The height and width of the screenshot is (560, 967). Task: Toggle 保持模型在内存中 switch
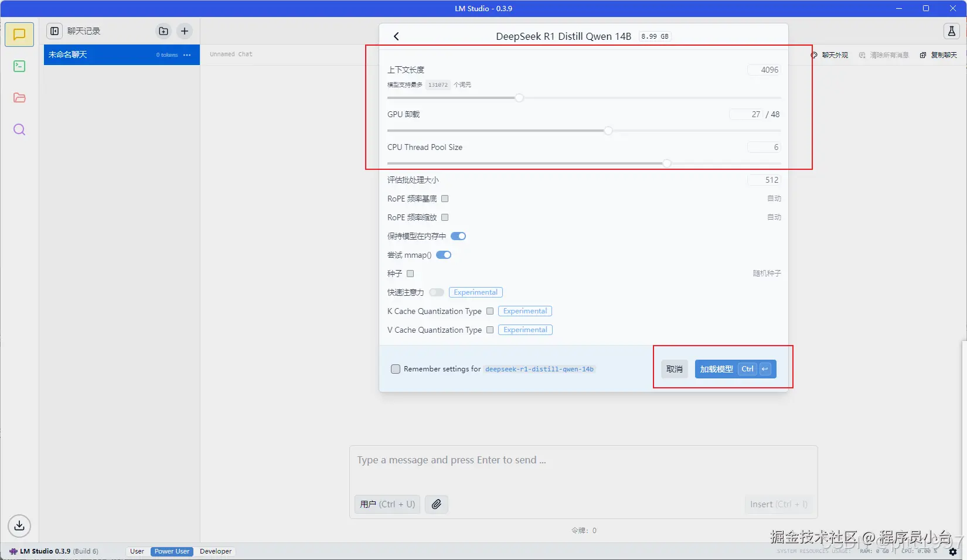pyautogui.click(x=458, y=236)
